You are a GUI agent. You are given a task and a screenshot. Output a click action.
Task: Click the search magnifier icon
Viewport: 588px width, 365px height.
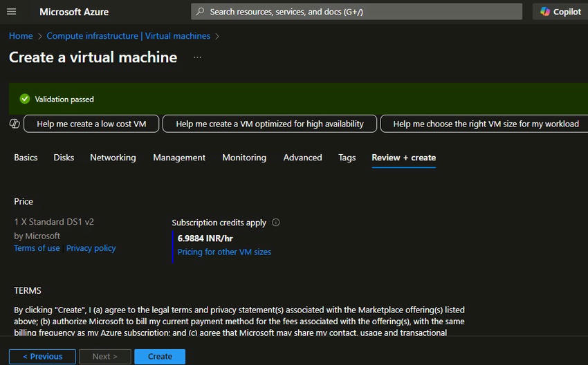click(200, 12)
